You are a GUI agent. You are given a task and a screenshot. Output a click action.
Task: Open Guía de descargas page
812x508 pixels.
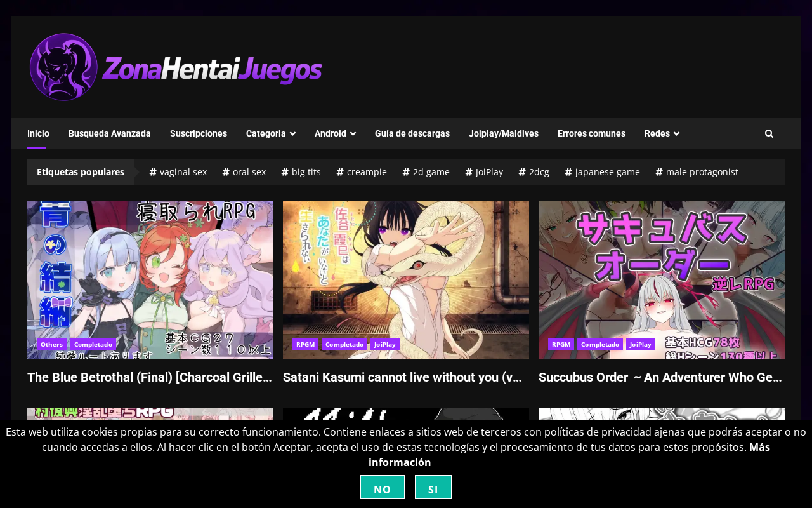(x=412, y=133)
